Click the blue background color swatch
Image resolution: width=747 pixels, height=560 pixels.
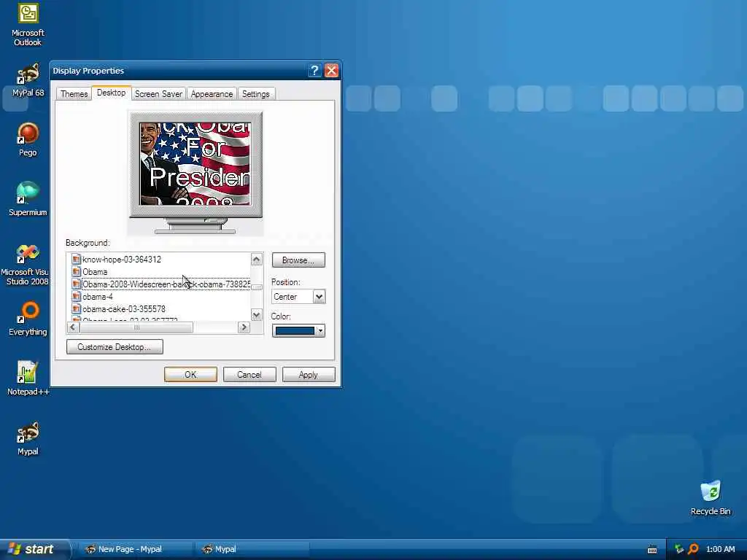point(295,330)
